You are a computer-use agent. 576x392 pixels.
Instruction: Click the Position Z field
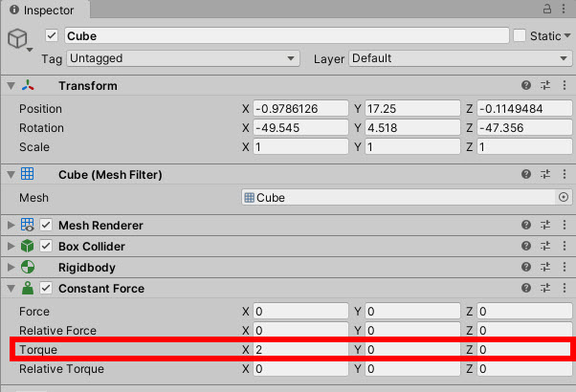(524, 108)
